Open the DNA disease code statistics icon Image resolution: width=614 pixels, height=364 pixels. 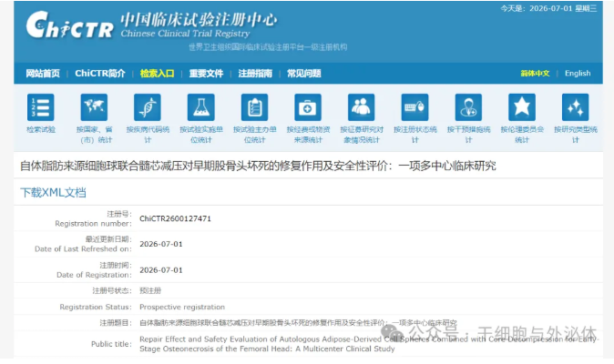pos(148,107)
